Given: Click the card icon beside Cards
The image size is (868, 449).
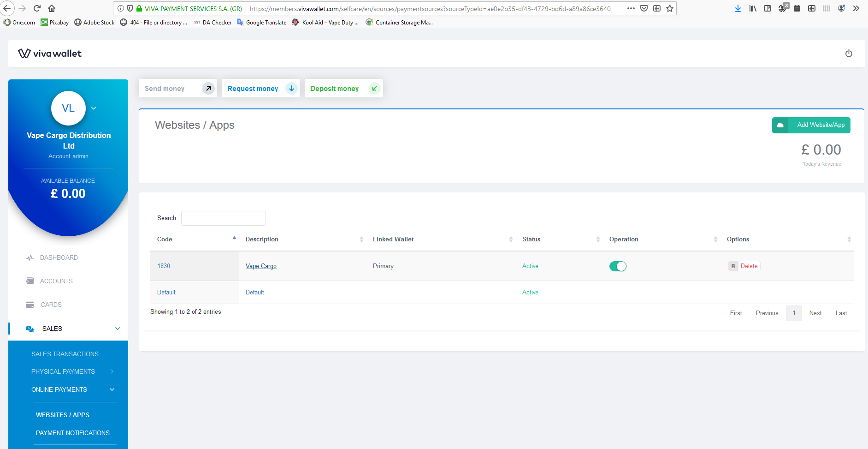Looking at the screenshot, I should pyautogui.click(x=30, y=305).
